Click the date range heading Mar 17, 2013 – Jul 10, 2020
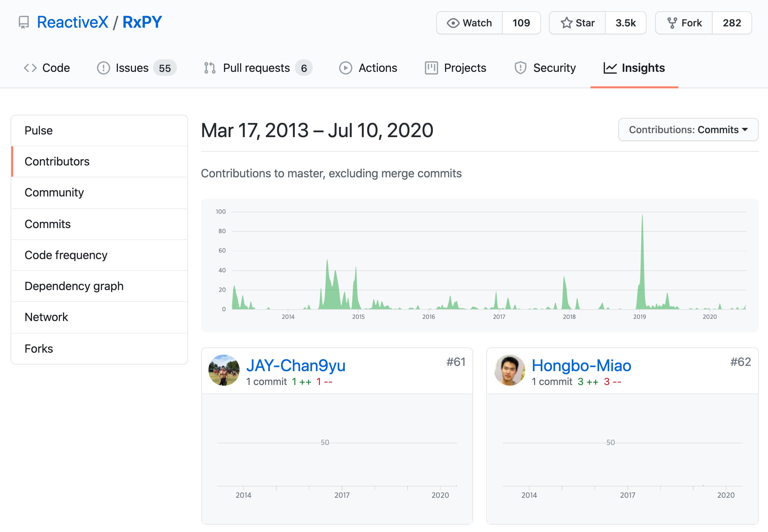 tap(317, 130)
